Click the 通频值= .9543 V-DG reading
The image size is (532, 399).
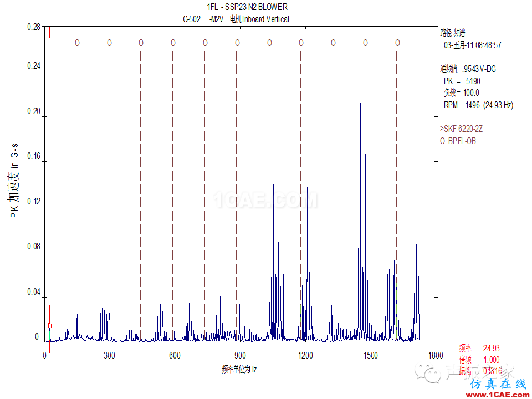pyautogui.click(x=468, y=69)
